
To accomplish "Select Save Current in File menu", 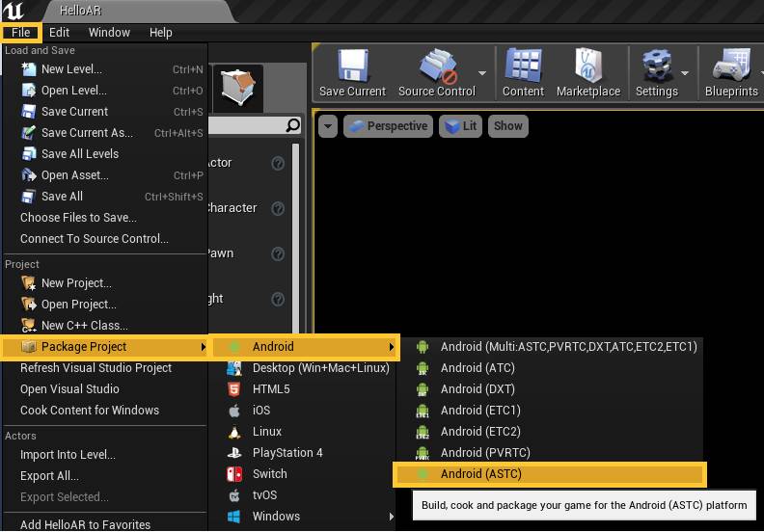I will click(104, 112).
